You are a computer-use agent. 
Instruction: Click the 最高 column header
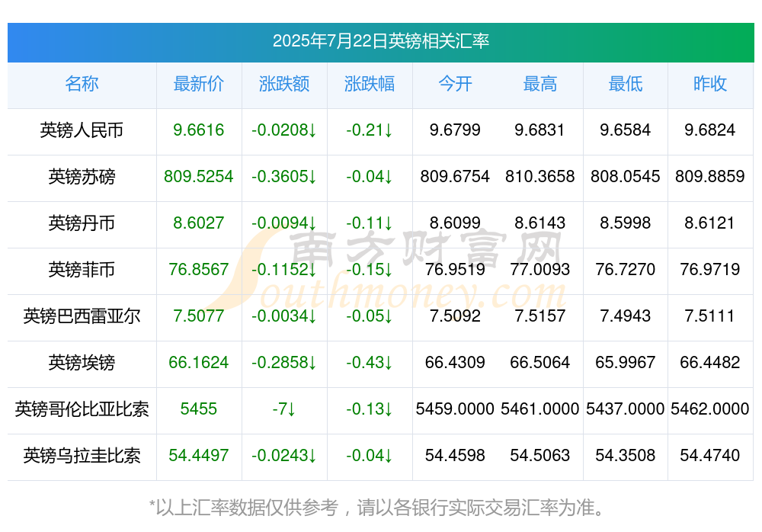point(540,84)
